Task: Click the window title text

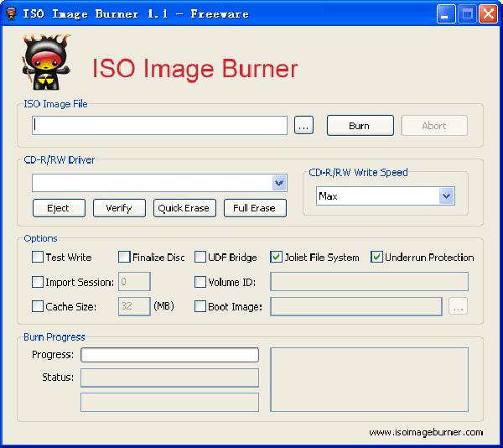Action: coord(136,13)
